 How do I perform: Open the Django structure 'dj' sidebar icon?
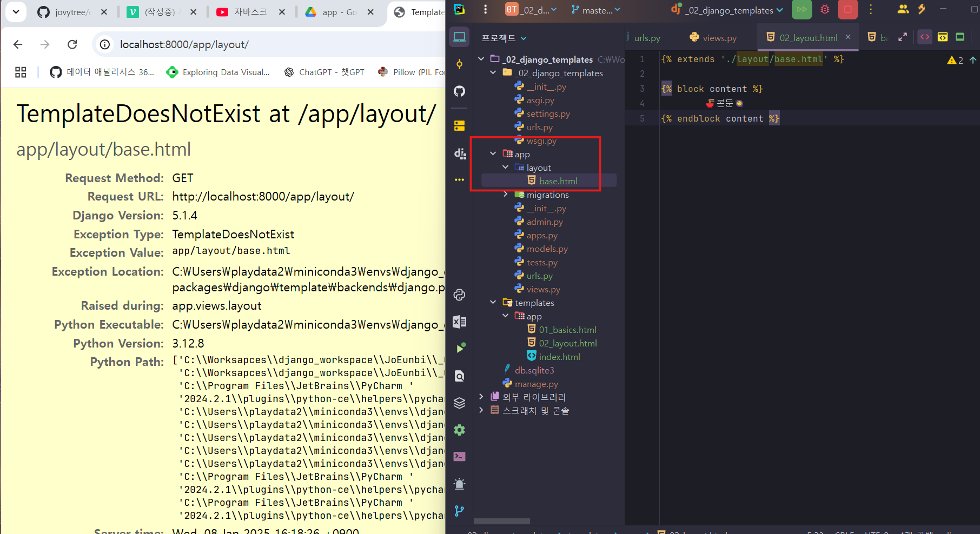460,153
